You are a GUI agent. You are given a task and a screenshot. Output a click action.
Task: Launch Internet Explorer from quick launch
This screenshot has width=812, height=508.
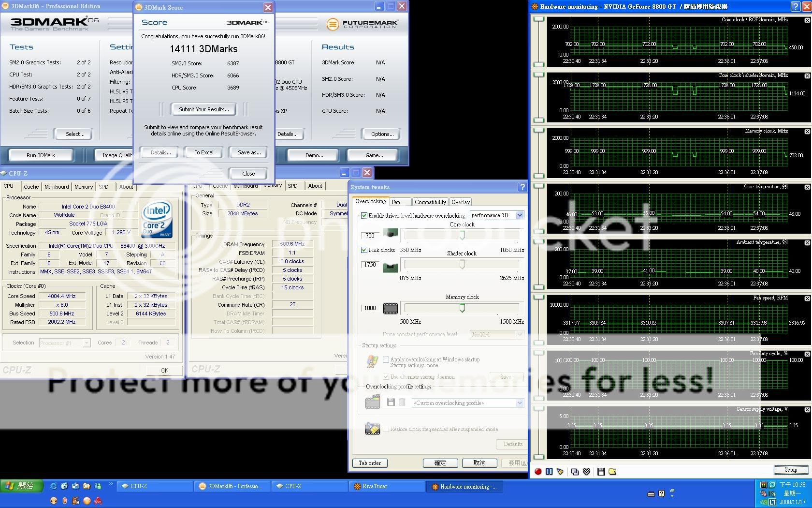53,486
